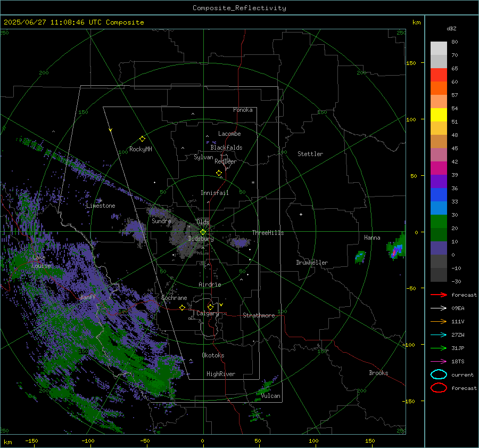Image resolution: width=479 pixels, height=448 pixels.
Task: Select the magenta 42-39 dBZ swatch
Action: tap(439, 168)
